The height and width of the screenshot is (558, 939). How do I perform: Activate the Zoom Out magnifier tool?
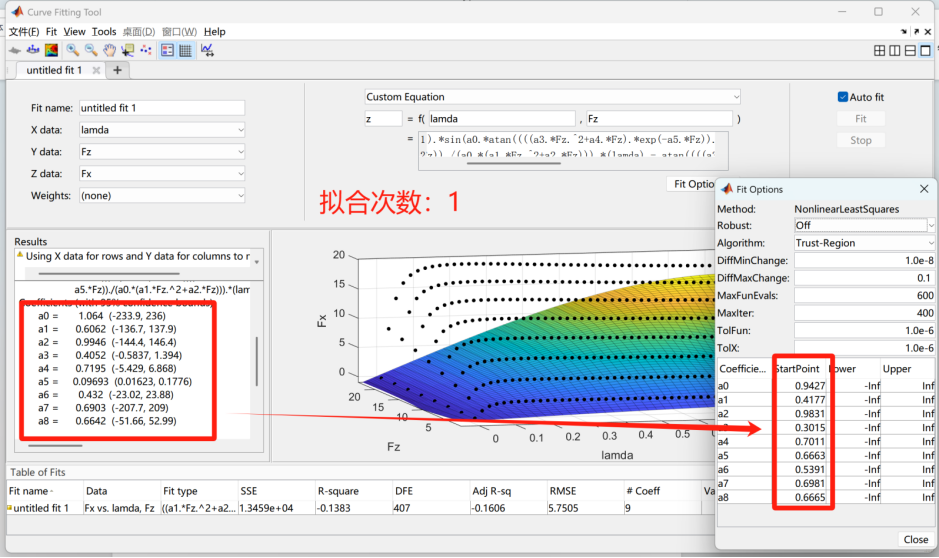[91, 50]
